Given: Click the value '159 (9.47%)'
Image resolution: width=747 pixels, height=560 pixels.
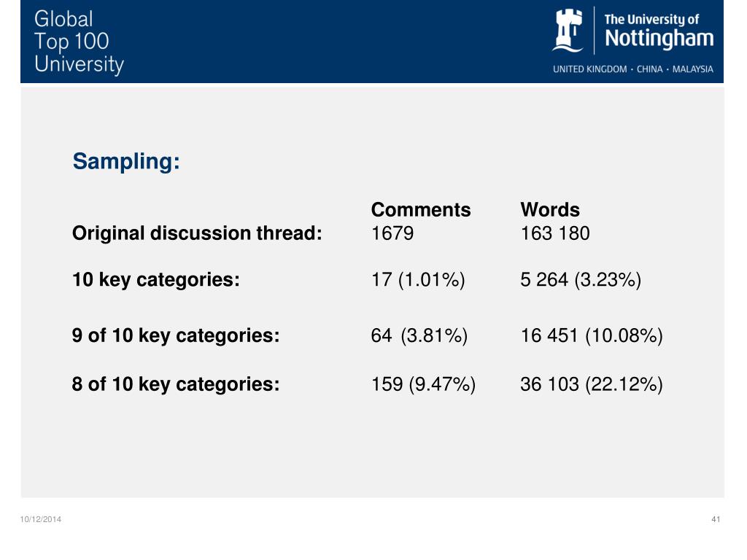Looking at the screenshot, I should coord(424,384).
